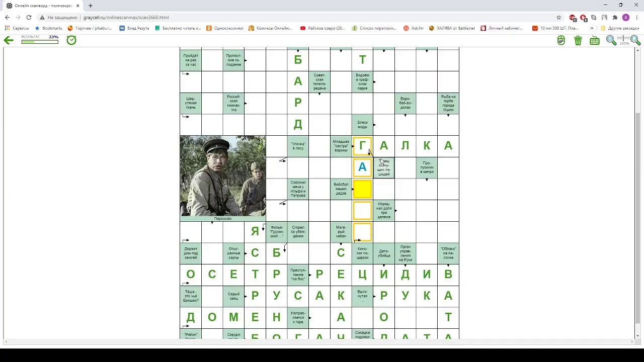Select clue Воробей-водолаз

click(x=406, y=103)
